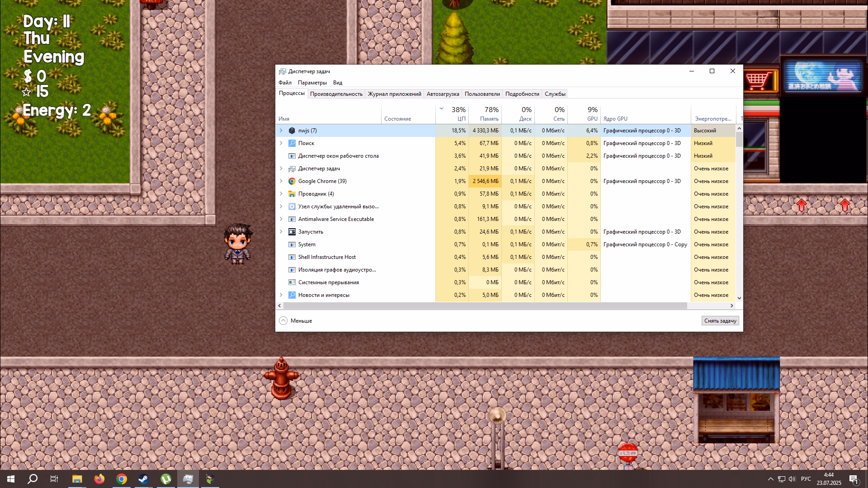
Task: Open Chrome from the taskbar
Action: [121, 479]
